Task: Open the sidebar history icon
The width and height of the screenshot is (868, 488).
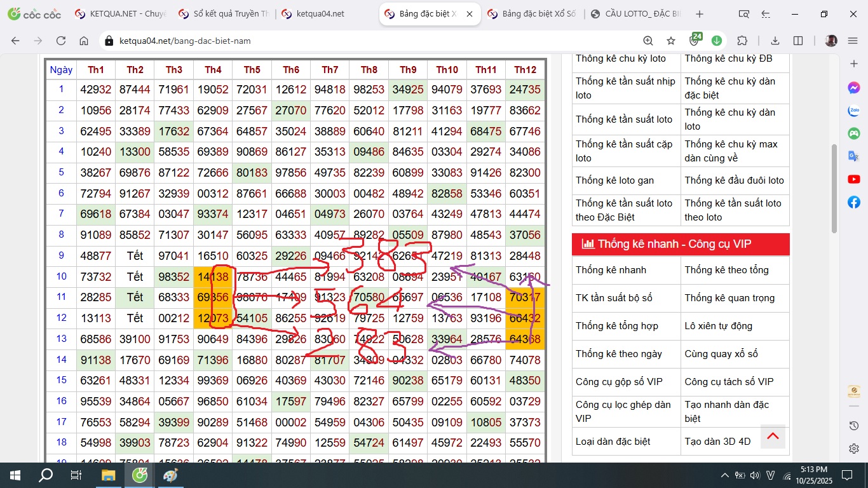Action: pyautogui.click(x=854, y=426)
